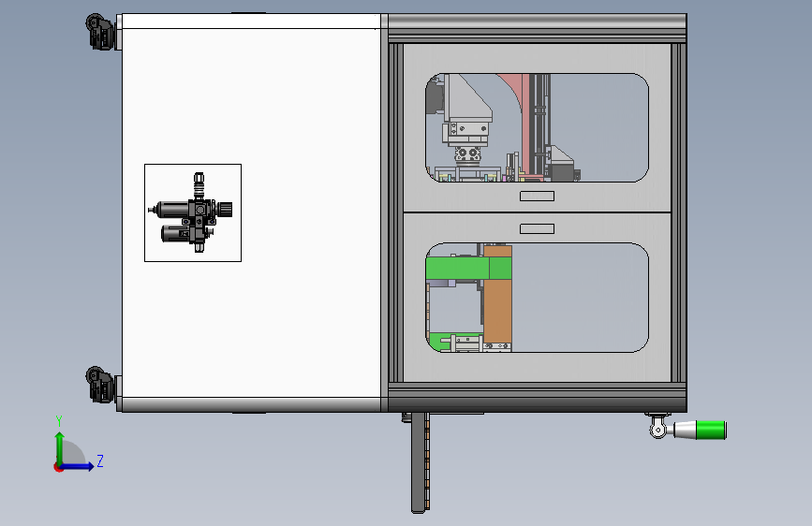The width and height of the screenshot is (812, 526).
Task: Select the air filter regulator unit on the white panel
Action: pos(192,212)
